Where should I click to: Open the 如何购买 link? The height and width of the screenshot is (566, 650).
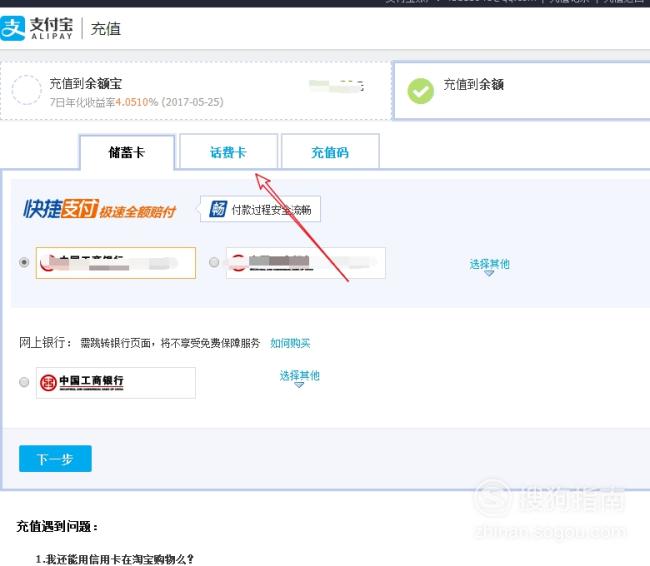pos(290,343)
